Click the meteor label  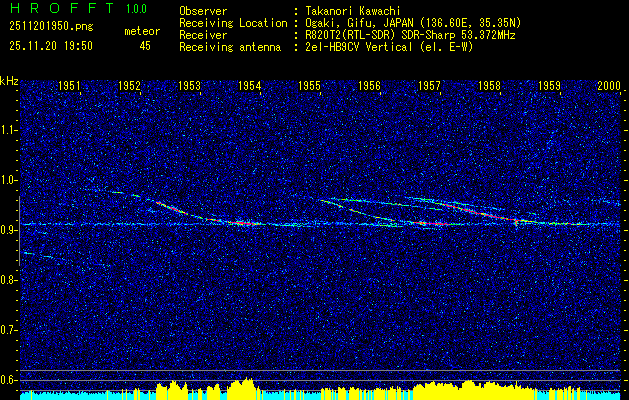[142, 31]
